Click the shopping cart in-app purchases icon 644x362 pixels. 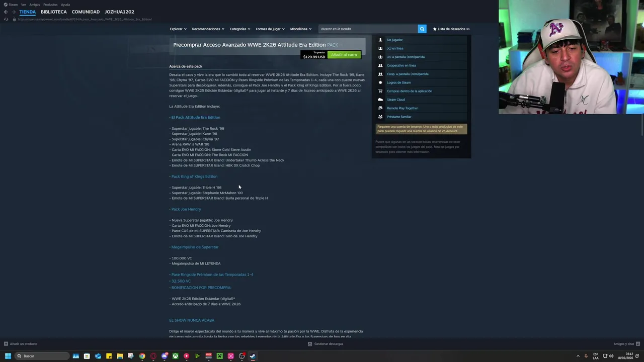(380, 91)
